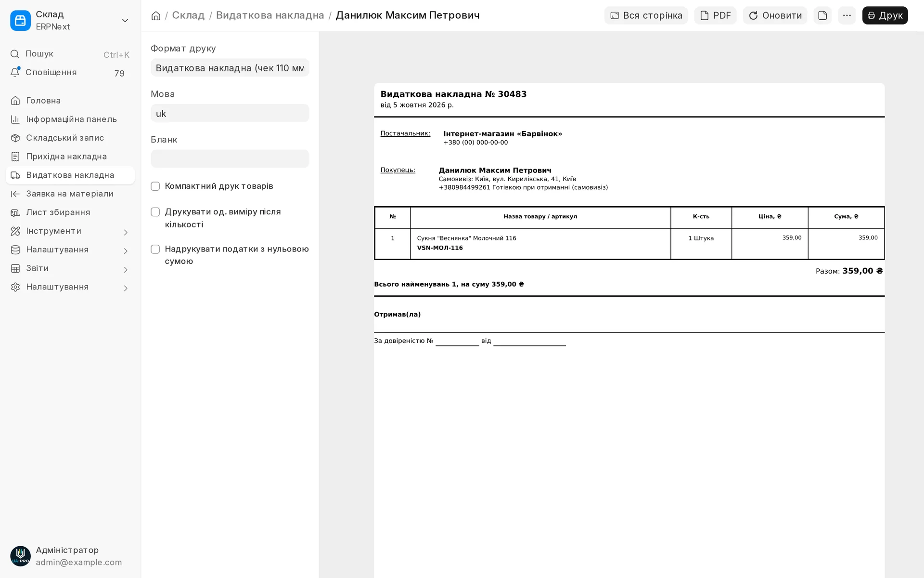Viewport: 924px width, 578px height.
Task: Click the Прихідна накладна receipt icon
Action: pos(15,157)
